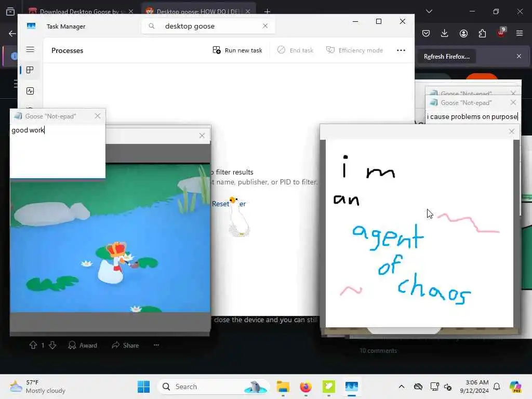
Task: Open the Windows Start menu
Action: (143, 387)
